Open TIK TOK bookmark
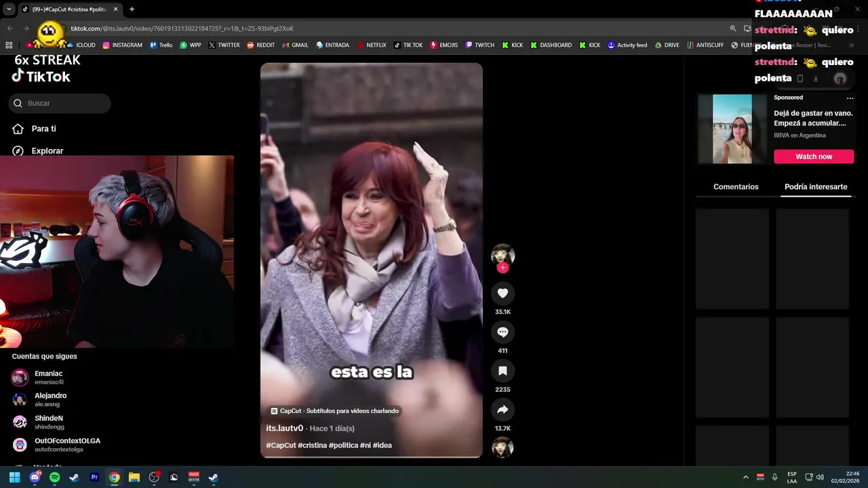Viewport: 868px width, 488px height. (408, 45)
